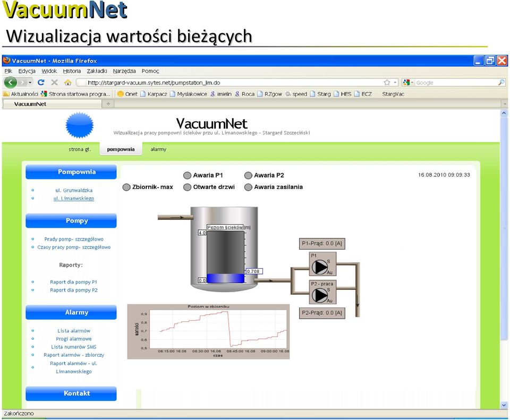Open Strona startowa bookmark

[x=76, y=94]
